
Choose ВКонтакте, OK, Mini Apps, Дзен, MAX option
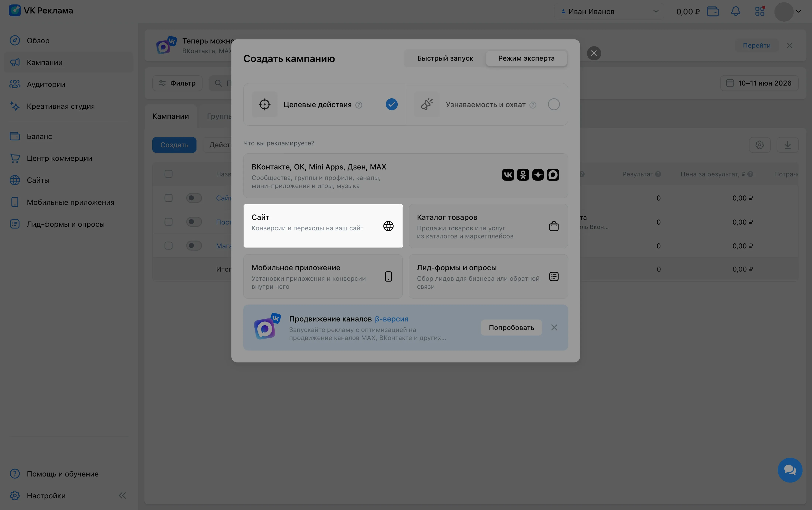click(406, 176)
